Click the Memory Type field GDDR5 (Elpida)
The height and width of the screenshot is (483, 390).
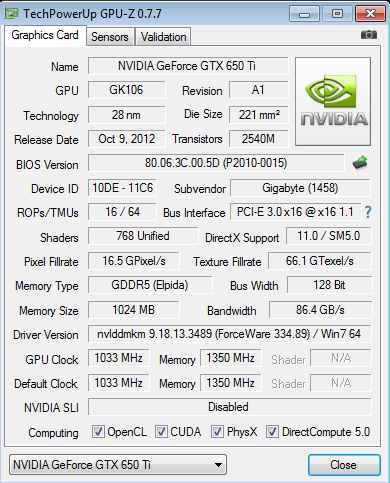pyautogui.click(x=150, y=285)
